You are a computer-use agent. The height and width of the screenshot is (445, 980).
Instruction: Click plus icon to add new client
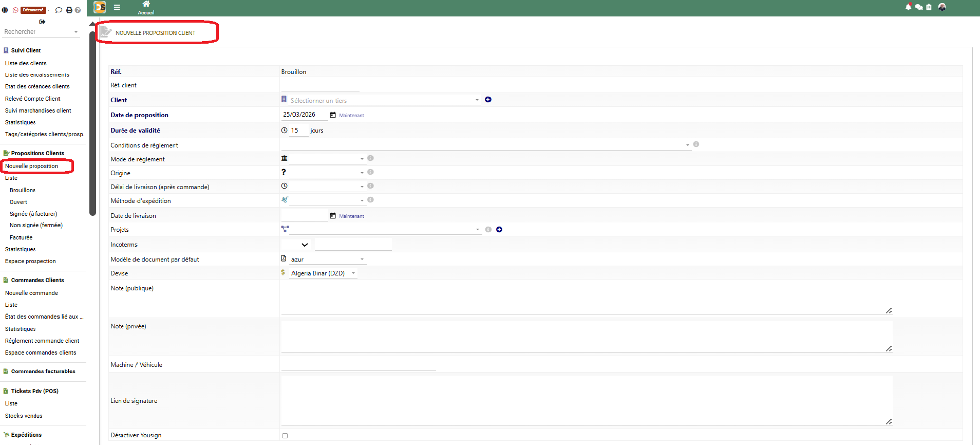pos(488,100)
